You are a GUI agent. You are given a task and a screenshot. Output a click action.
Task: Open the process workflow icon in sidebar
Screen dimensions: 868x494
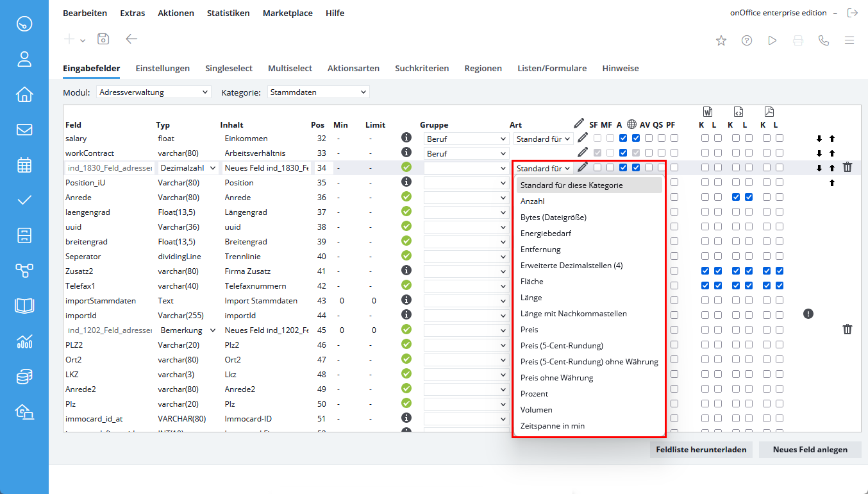click(x=24, y=271)
